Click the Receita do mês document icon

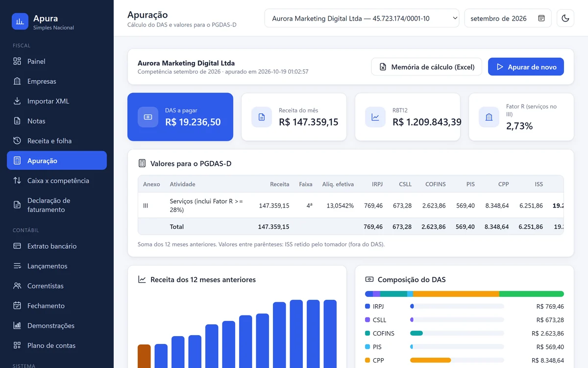coord(262,117)
